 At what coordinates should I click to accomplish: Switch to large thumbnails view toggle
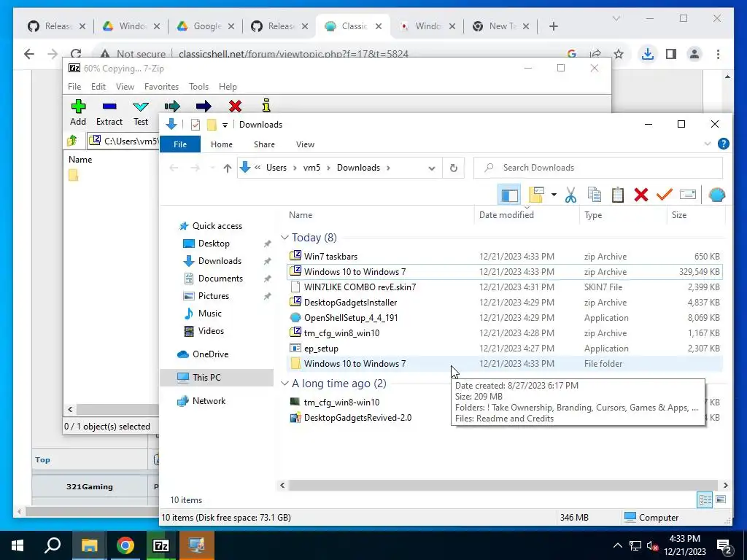click(x=721, y=499)
